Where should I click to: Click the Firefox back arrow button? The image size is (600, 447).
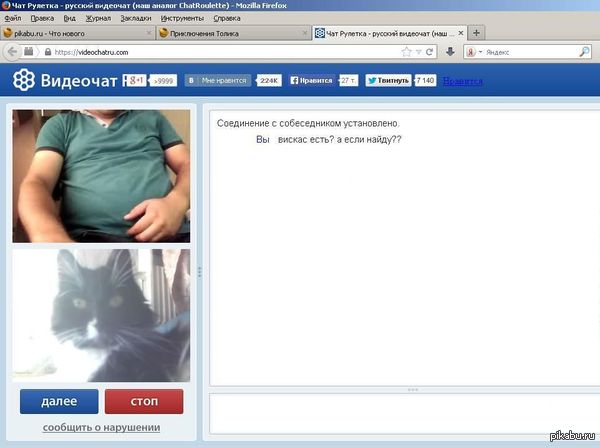[x=11, y=52]
